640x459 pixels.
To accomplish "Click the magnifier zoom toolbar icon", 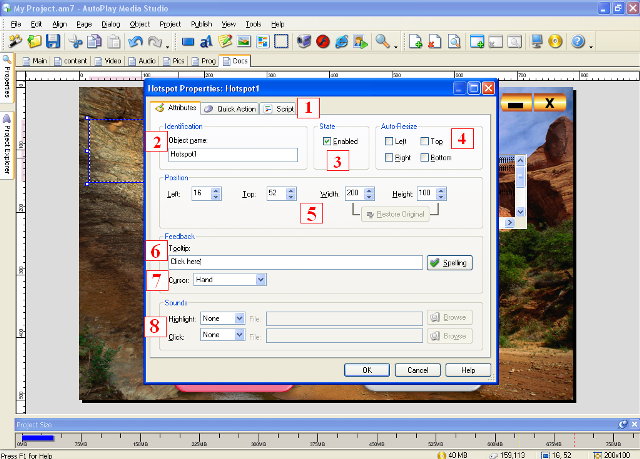I will [382, 42].
